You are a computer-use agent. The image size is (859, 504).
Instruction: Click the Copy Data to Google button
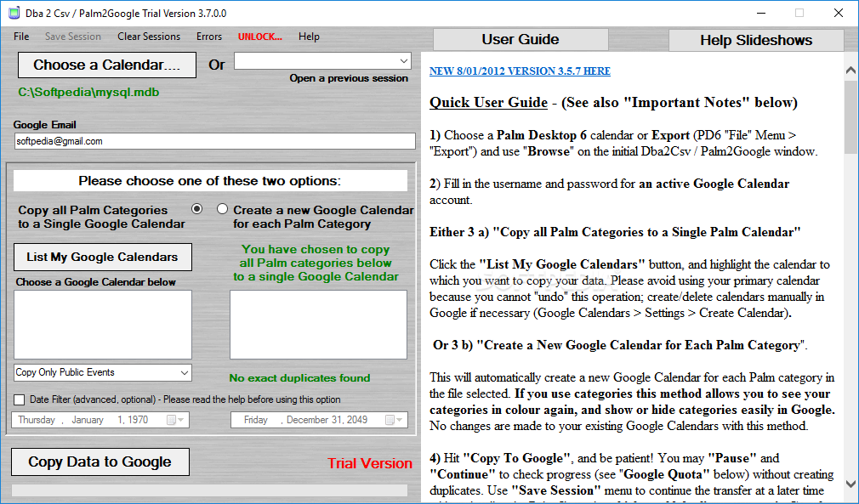point(100,462)
